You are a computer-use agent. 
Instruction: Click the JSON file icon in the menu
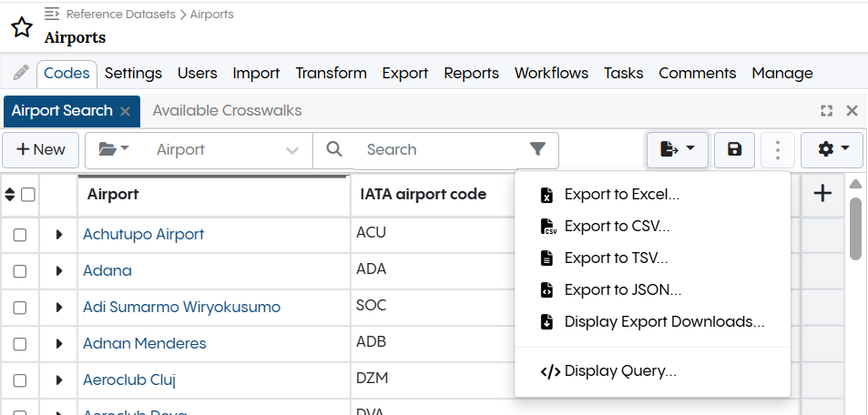[546, 290]
